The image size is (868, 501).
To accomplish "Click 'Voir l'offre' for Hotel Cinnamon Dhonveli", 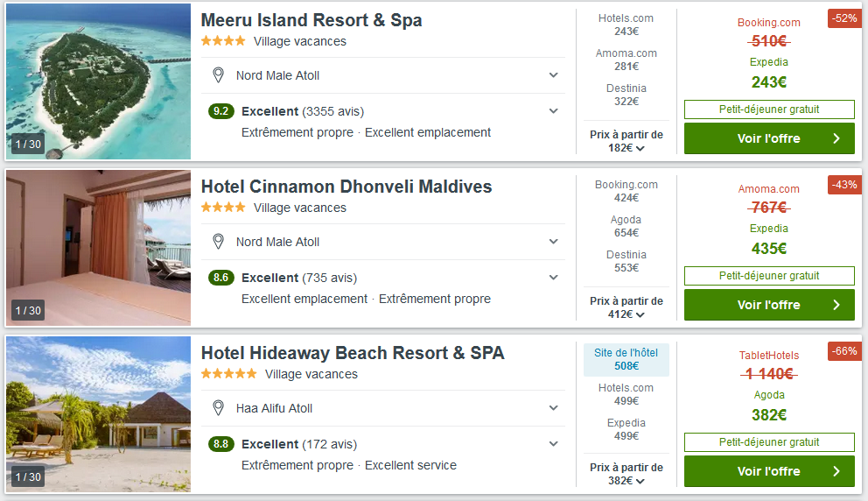I will 769,305.
